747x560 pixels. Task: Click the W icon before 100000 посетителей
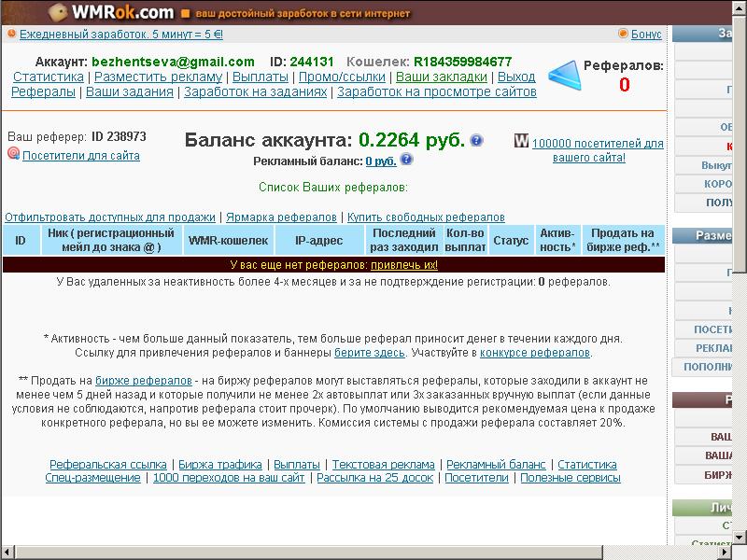pyautogui.click(x=521, y=141)
